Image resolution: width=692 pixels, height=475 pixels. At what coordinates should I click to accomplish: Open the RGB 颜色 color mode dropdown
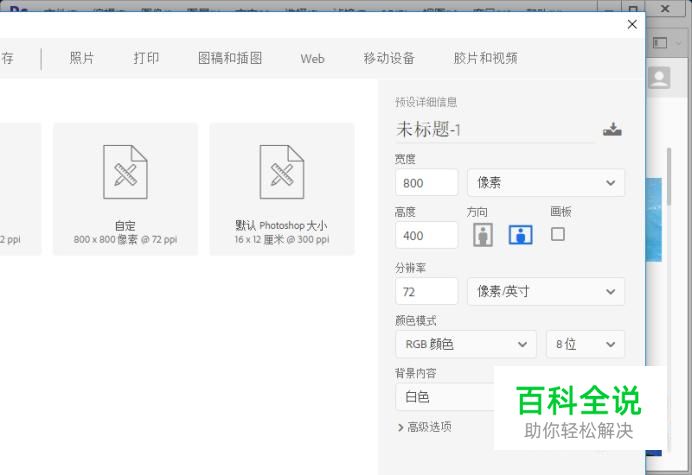[x=466, y=344]
